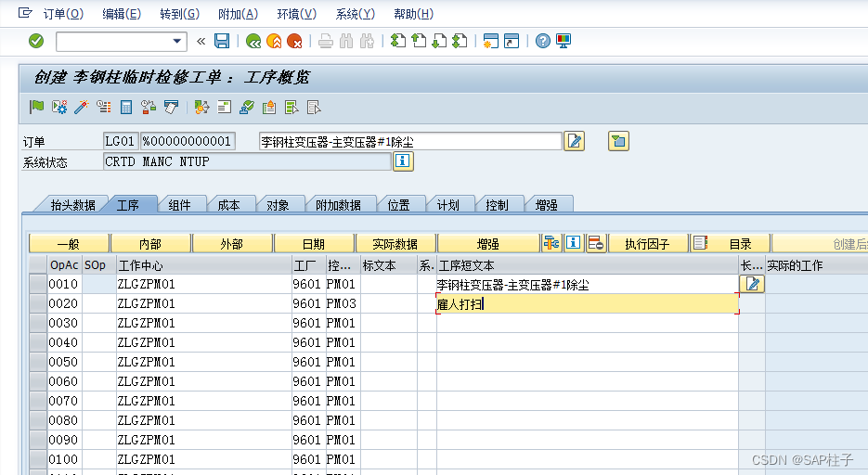868x475 pixels.
Task: Open the 帮助 menu
Action: 413,14
